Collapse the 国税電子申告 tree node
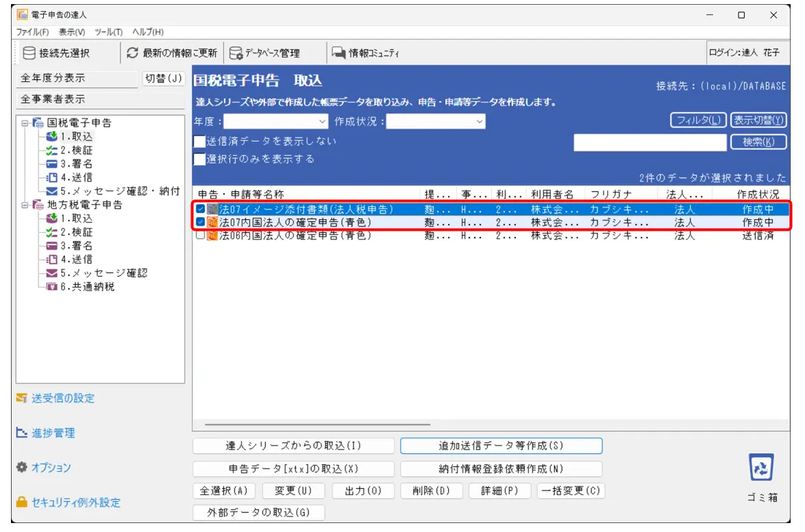 pos(25,124)
